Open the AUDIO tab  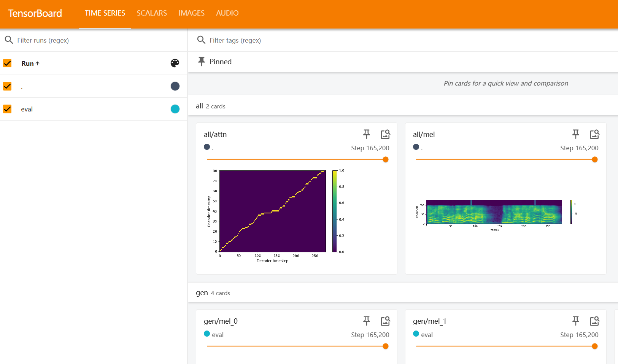click(x=227, y=13)
